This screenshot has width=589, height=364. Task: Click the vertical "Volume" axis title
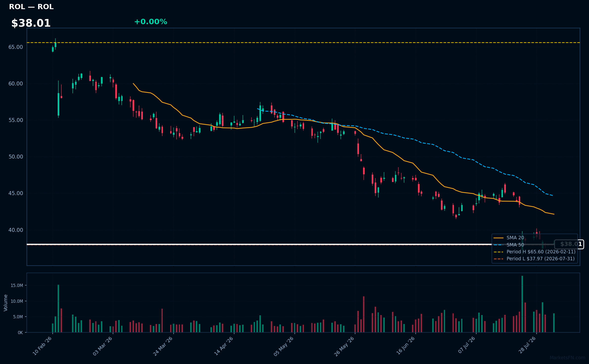click(6, 303)
